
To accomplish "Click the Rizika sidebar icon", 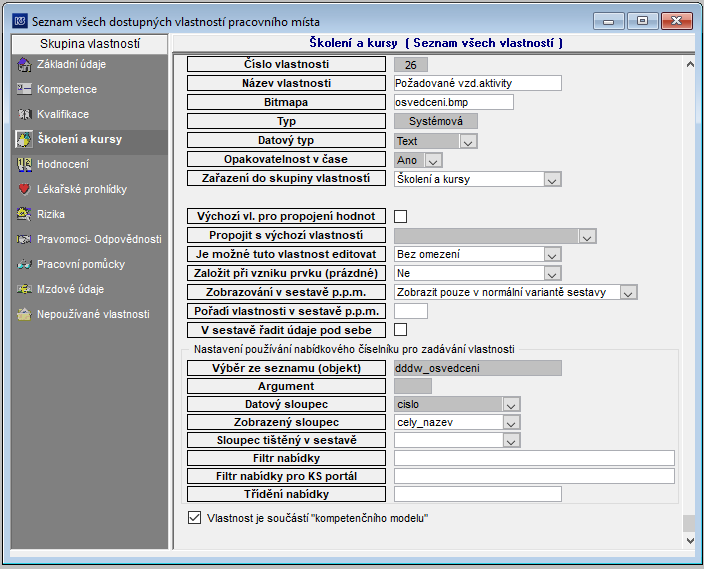I will tap(24, 214).
